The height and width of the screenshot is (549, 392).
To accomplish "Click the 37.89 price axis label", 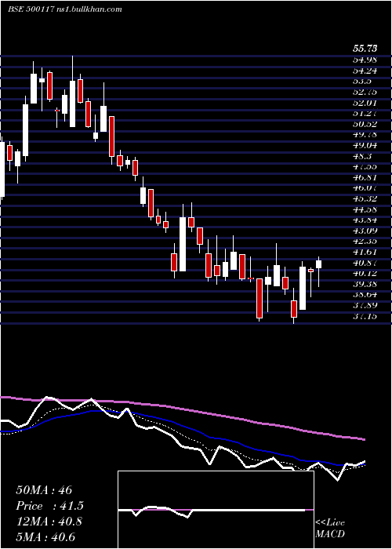I will click(365, 305).
